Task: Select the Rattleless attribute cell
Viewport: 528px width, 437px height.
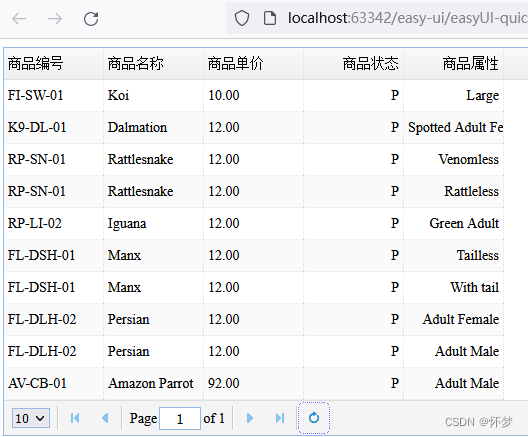Action: (454, 191)
